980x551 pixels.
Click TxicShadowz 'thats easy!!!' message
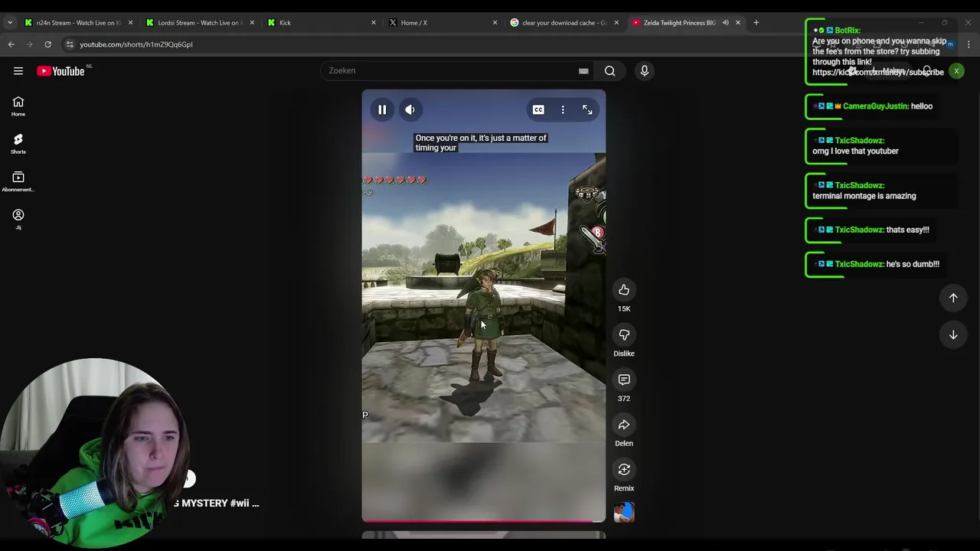(x=907, y=230)
